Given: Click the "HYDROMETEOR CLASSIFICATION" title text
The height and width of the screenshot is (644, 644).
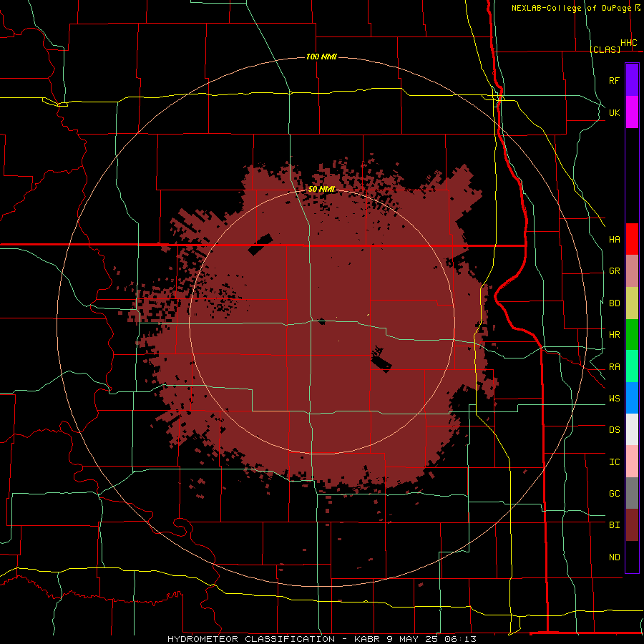Looking at the screenshot, I should point(251,639).
